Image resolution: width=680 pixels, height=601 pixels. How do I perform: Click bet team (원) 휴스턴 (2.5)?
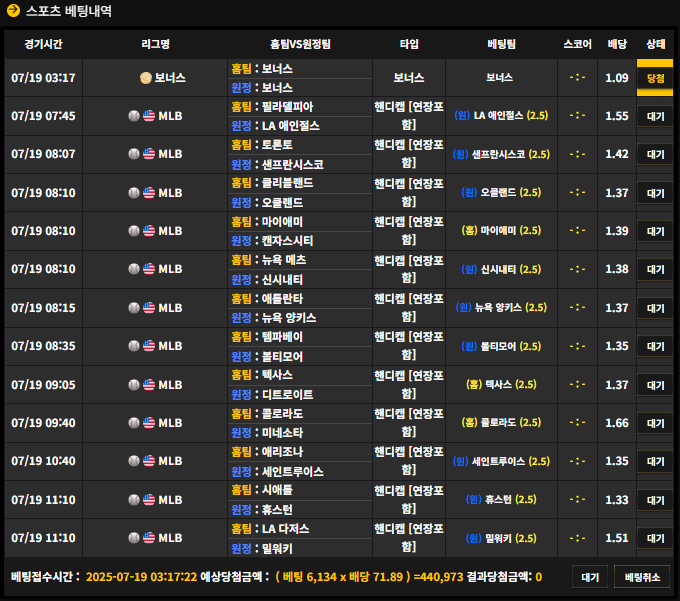pyautogui.click(x=501, y=500)
